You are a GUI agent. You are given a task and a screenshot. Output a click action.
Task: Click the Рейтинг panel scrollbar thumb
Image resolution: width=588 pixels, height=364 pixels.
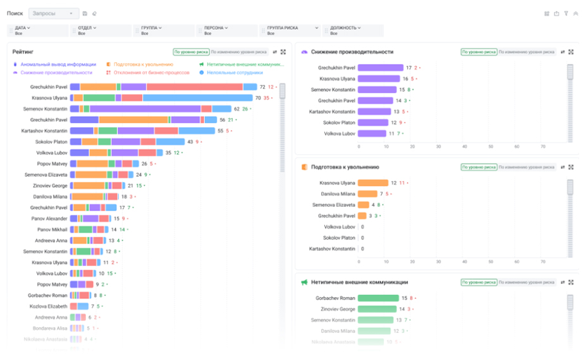coord(283,91)
